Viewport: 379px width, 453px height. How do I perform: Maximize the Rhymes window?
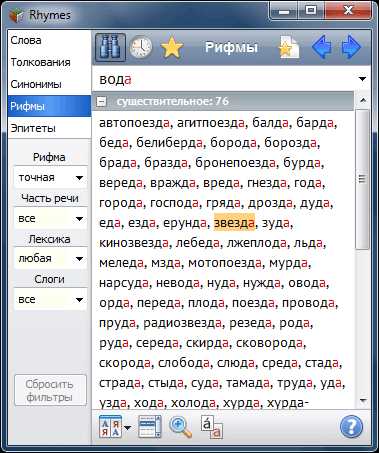tap(310, 12)
